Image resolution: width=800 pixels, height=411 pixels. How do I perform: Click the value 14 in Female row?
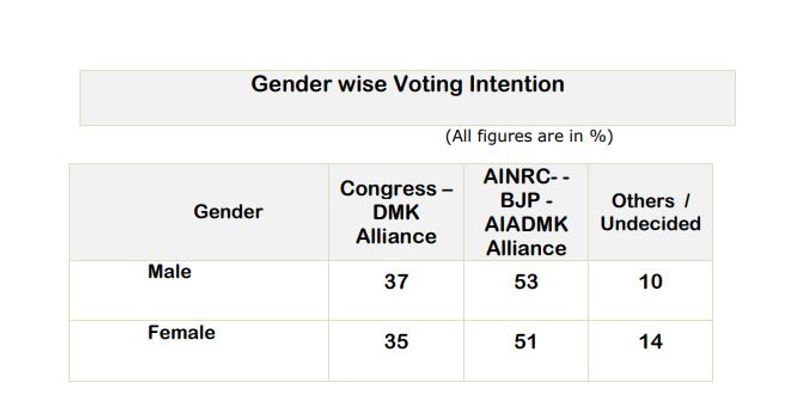point(650,342)
